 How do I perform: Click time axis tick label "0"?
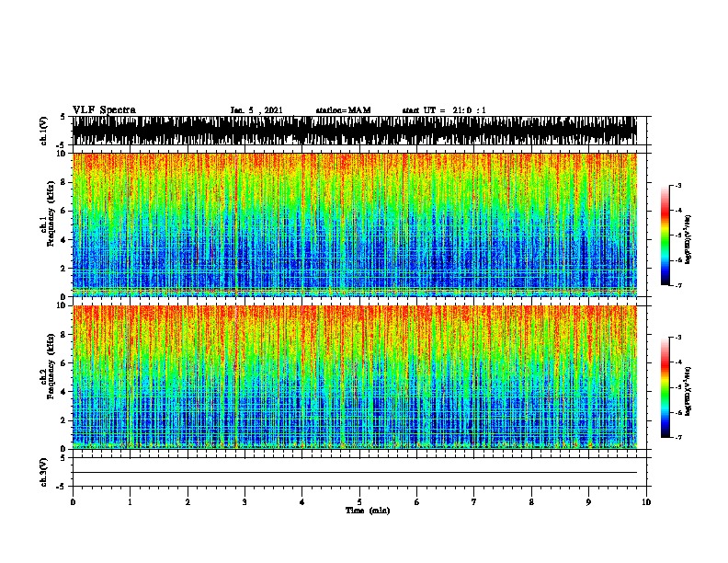tap(73, 501)
